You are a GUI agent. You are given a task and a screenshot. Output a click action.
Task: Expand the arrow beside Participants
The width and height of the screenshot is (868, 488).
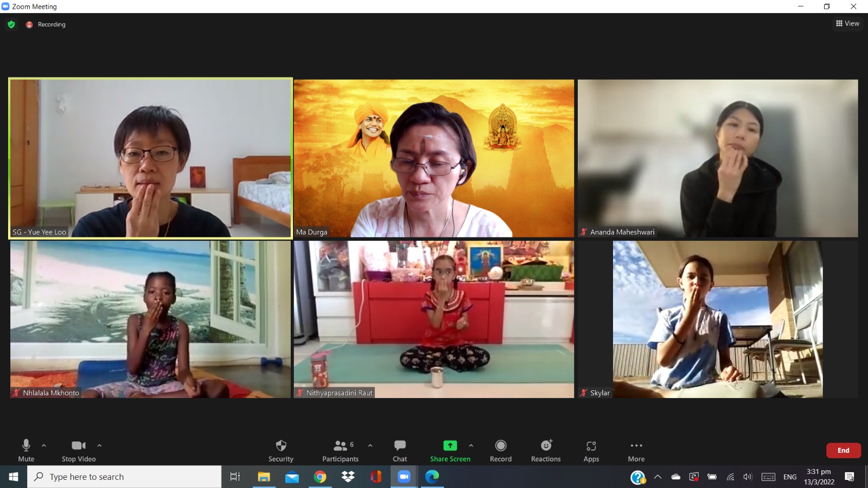[370, 446]
